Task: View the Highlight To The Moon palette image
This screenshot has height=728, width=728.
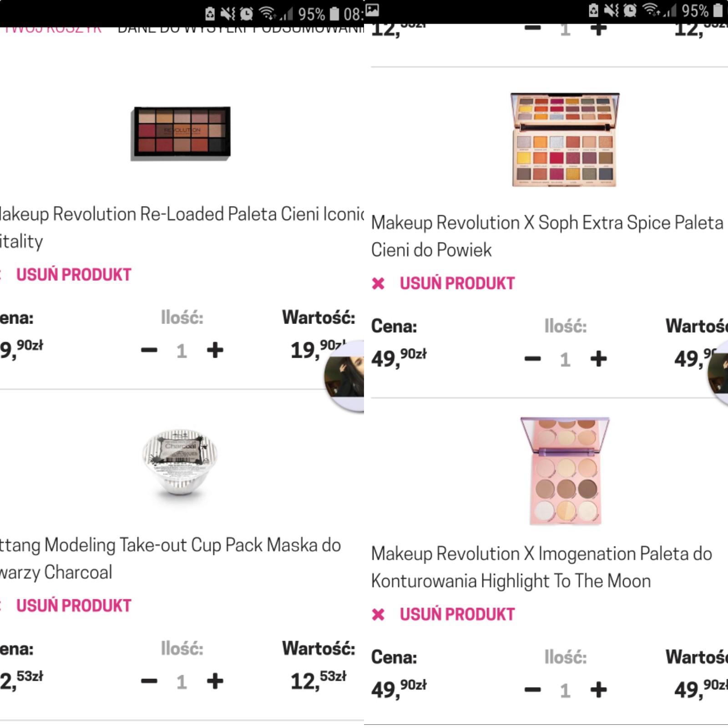Action: click(x=565, y=471)
